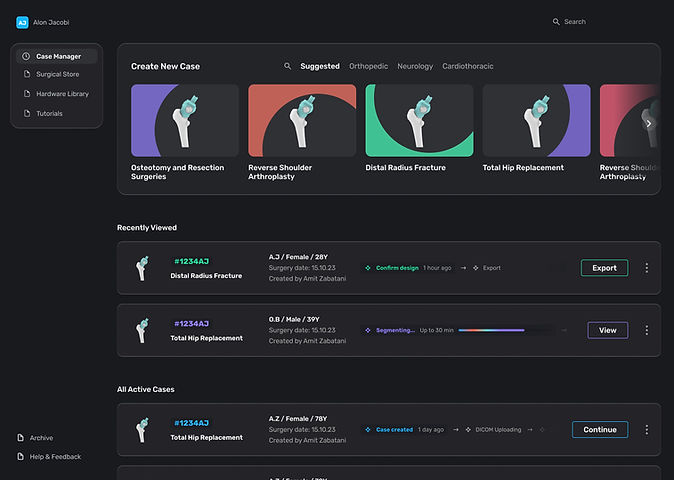Click the Case Manager clock icon

tap(26, 56)
